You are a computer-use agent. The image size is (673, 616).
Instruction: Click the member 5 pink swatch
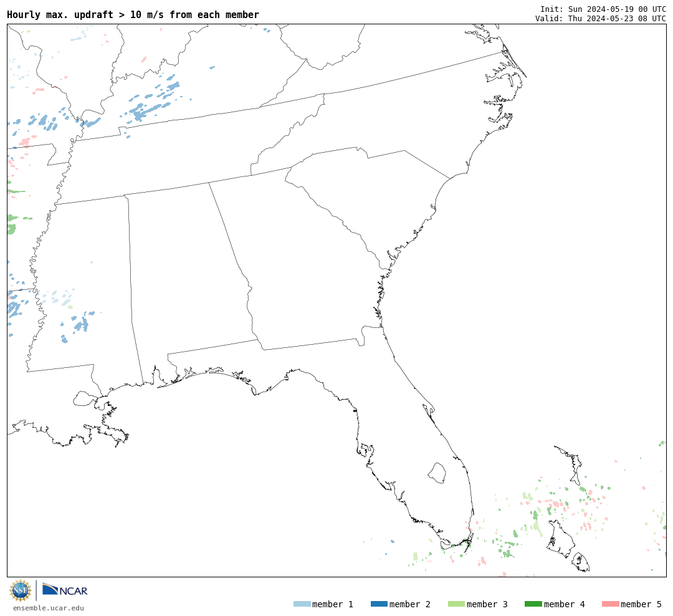610,604
